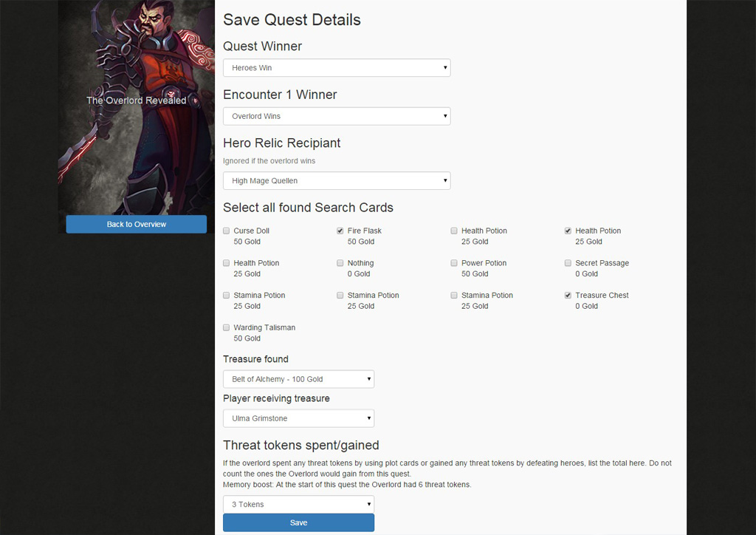Click the Fire Flask label text
This screenshot has height=535, width=756.
(364, 231)
